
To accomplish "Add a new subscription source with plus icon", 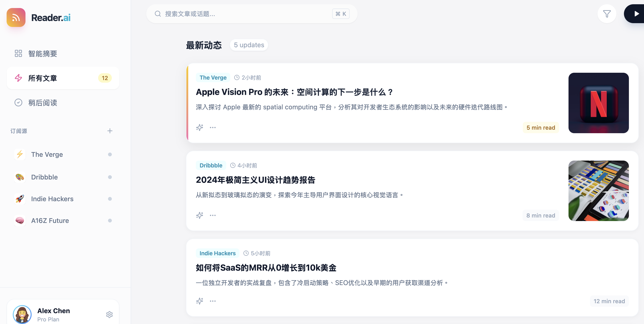I will click(110, 131).
